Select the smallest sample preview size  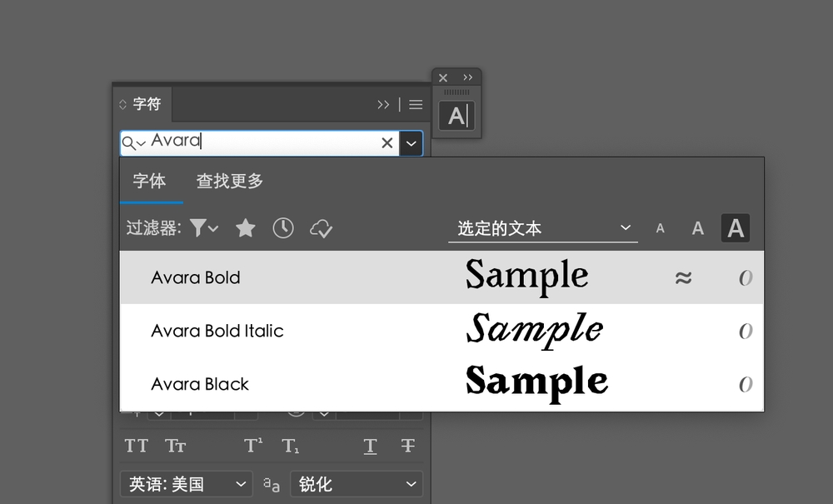point(661,228)
